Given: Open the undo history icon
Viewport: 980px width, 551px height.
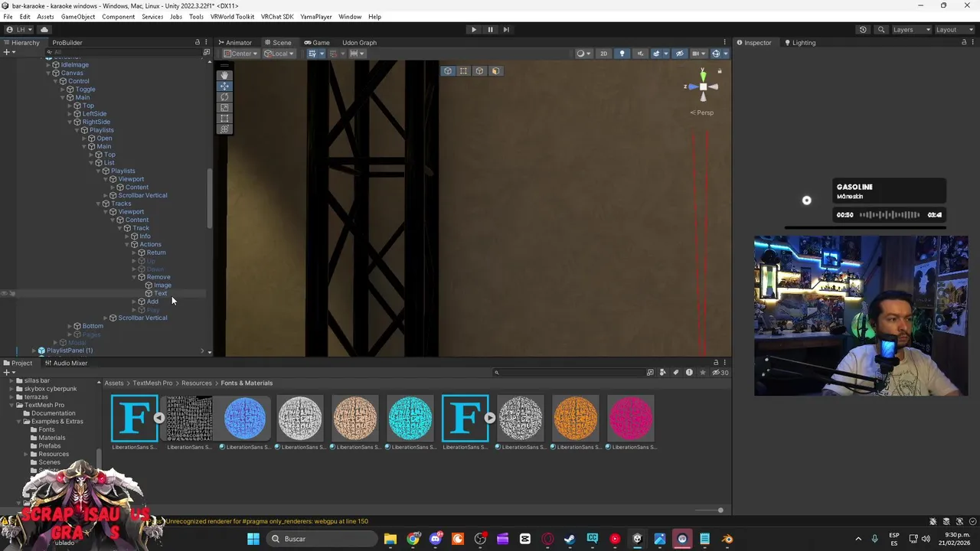Looking at the screenshot, I should [x=863, y=30].
